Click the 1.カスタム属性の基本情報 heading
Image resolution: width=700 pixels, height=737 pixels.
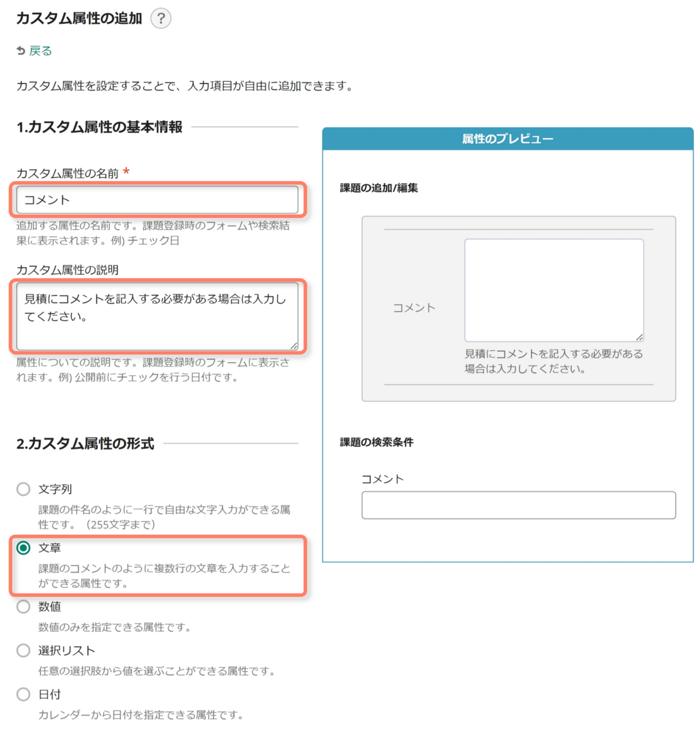click(x=99, y=127)
